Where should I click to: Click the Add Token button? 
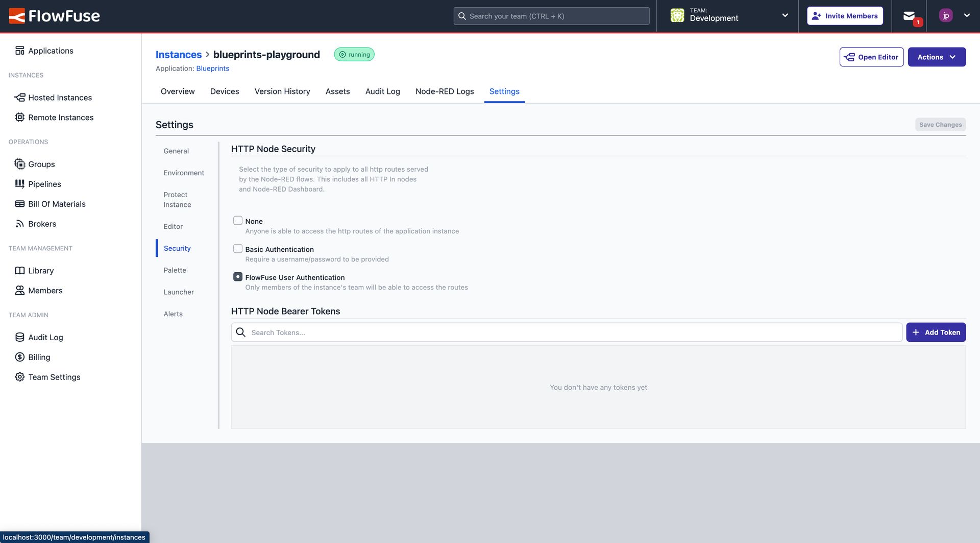(936, 332)
